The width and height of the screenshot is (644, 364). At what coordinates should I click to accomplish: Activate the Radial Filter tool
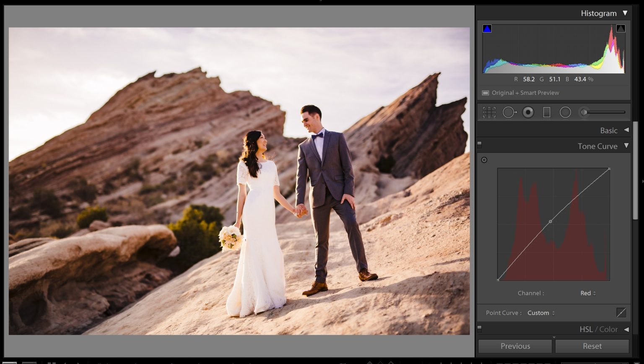pos(565,112)
